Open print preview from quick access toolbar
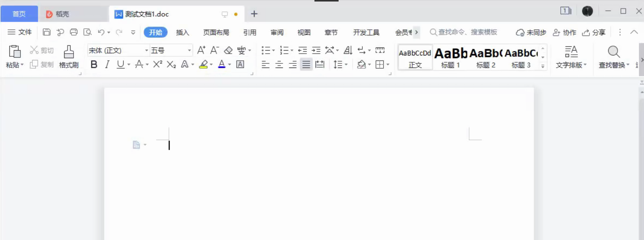The image size is (644, 240). click(x=87, y=32)
